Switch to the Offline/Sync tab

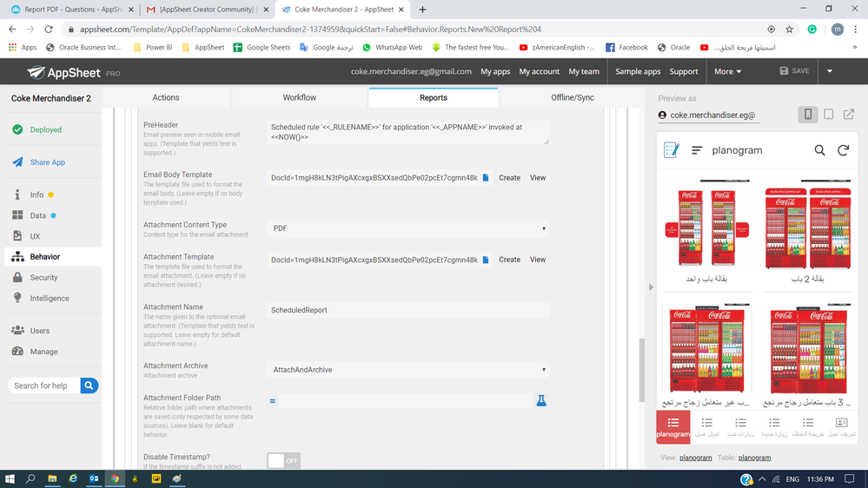tap(573, 97)
